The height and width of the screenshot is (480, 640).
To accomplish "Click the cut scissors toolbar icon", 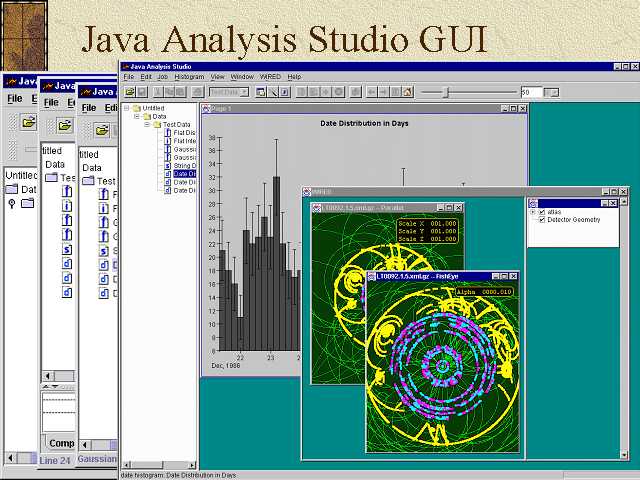I will click(158, 92).
